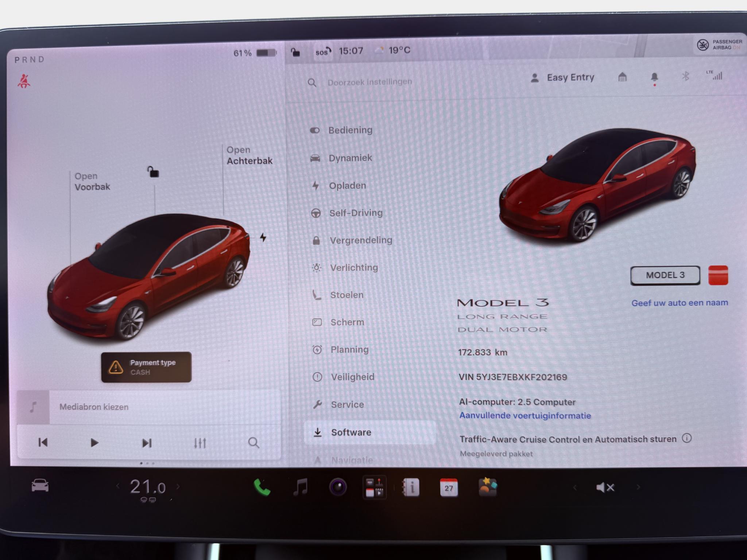747x560 pixels.
Task: Unmute the volume speaker icon
Action: click(x=605, y=487)
